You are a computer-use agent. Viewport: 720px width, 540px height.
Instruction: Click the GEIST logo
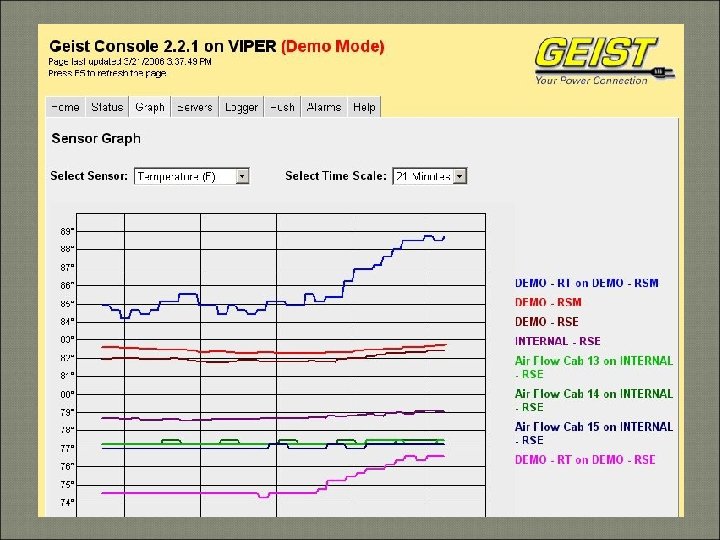tap(603, 61)
